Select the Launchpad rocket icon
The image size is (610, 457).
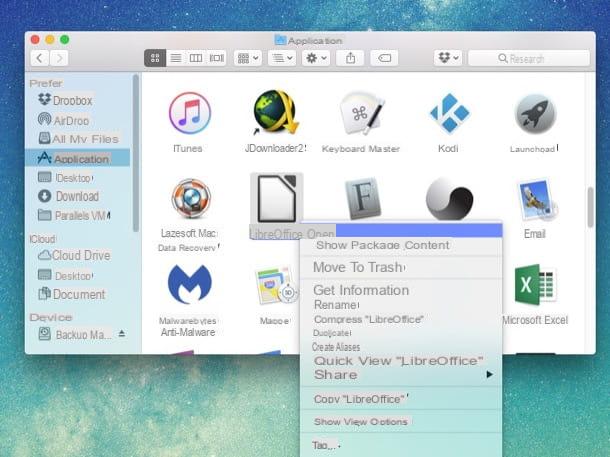click(x=535, y=114)
